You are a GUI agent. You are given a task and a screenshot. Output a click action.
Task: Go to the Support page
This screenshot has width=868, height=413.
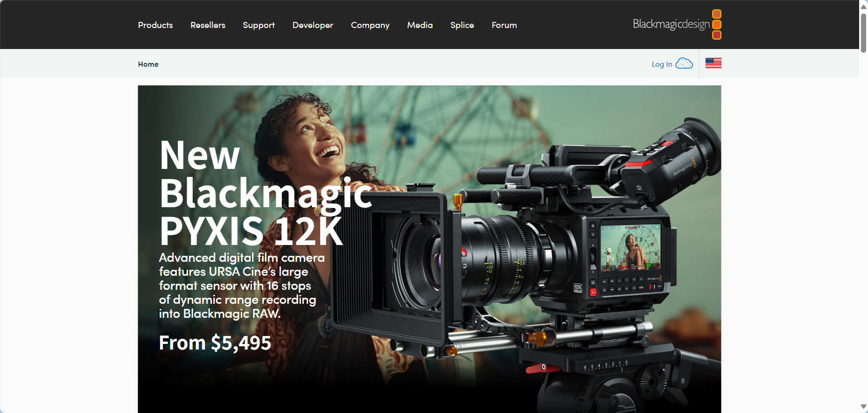pos(259,25)
